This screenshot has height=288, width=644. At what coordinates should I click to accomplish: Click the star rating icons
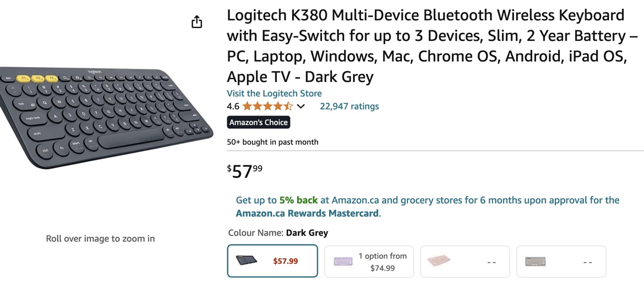268,106
